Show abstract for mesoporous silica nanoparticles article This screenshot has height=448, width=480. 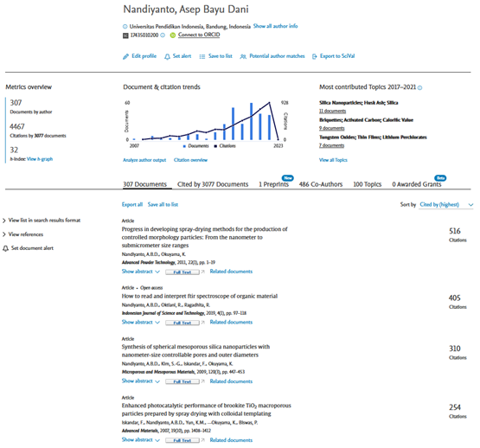140,381
